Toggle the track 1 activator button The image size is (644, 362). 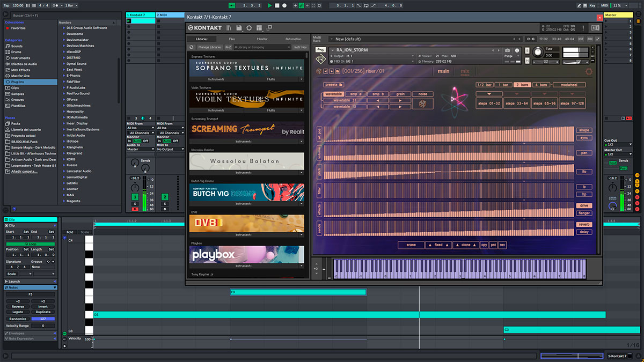(x=135, y=197)
